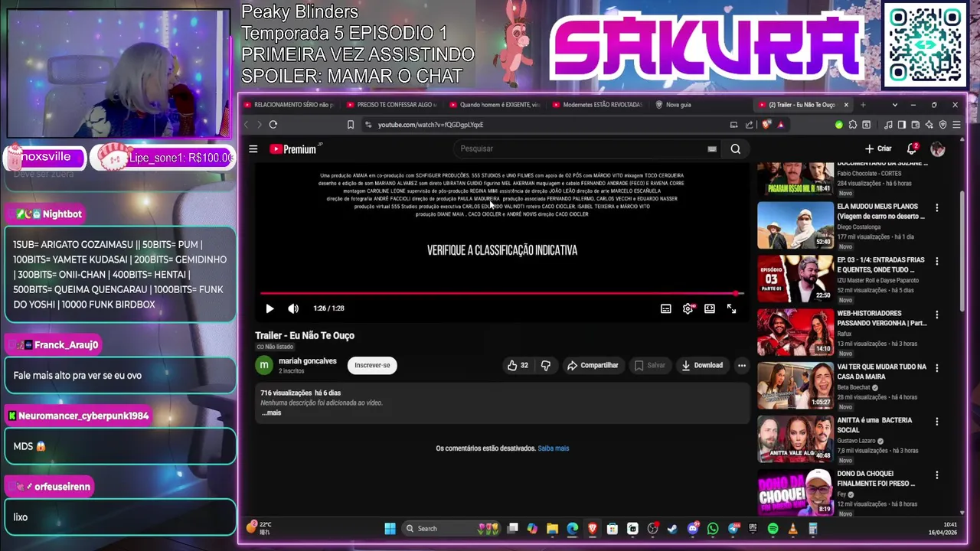Open the YouTube account avatar menu

click(938, 149)
